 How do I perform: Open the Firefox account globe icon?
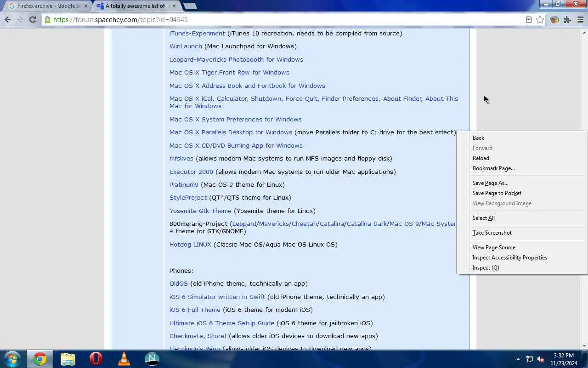pos(554,20)
